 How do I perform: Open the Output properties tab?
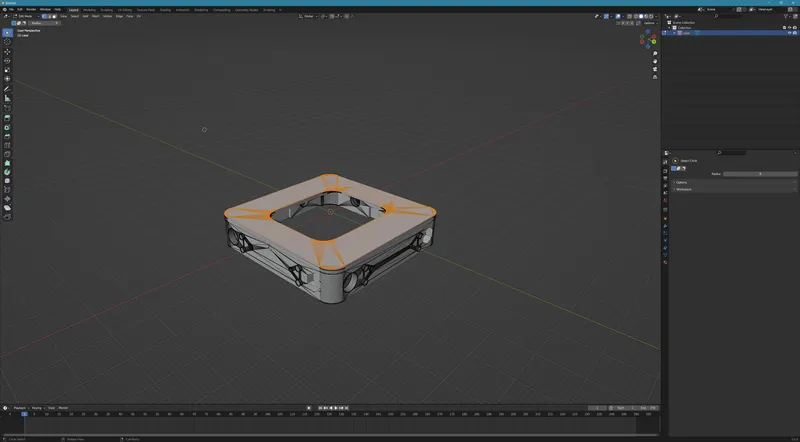pyautogui.click(x=665, y=178)
